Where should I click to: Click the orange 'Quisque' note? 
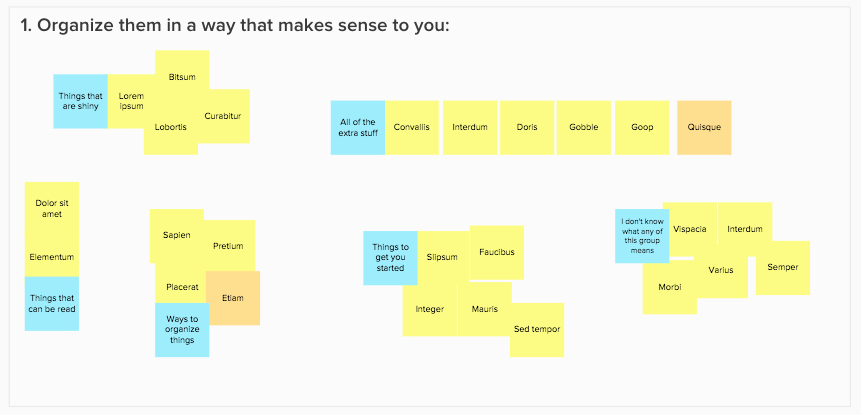click(x=704, y=127)
